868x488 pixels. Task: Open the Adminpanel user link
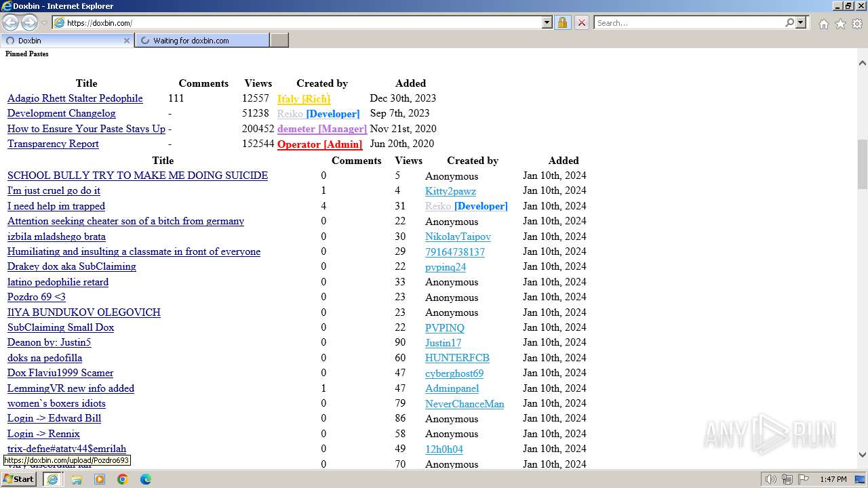click(x=452, y=388)
